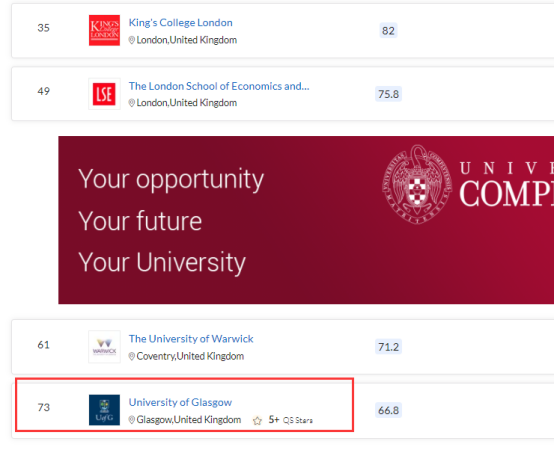
Task: Open King's College London link
Action: tap(181, 23)
